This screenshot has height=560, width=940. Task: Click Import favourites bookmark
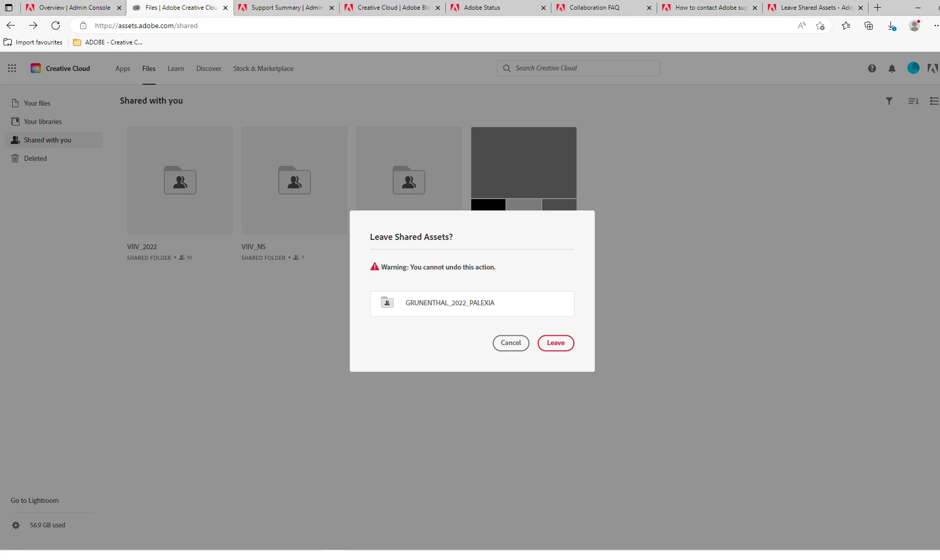33,42
